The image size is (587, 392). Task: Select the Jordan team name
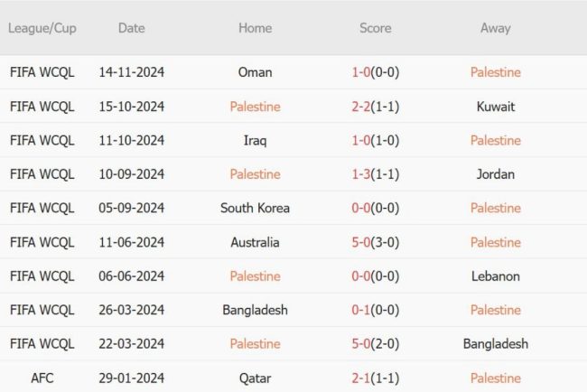point(495,174)
